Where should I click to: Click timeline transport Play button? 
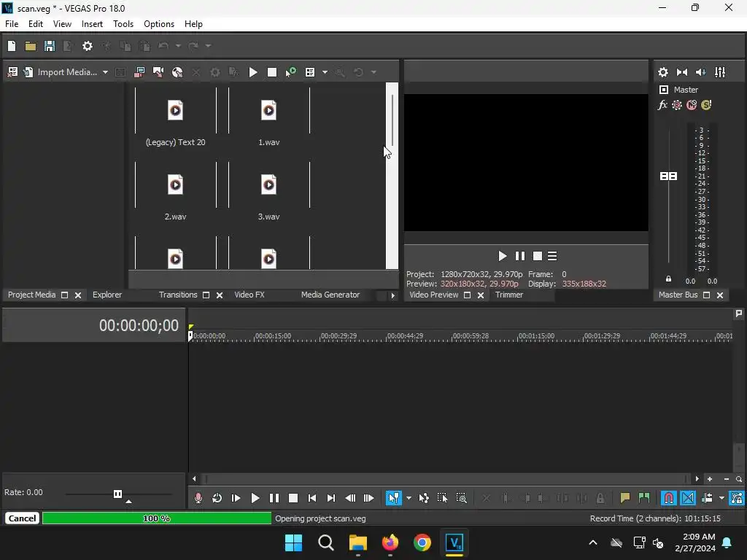coord(255,498)
